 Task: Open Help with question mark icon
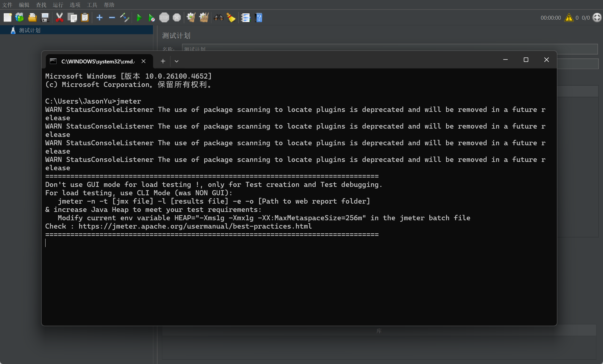point(258,18)
